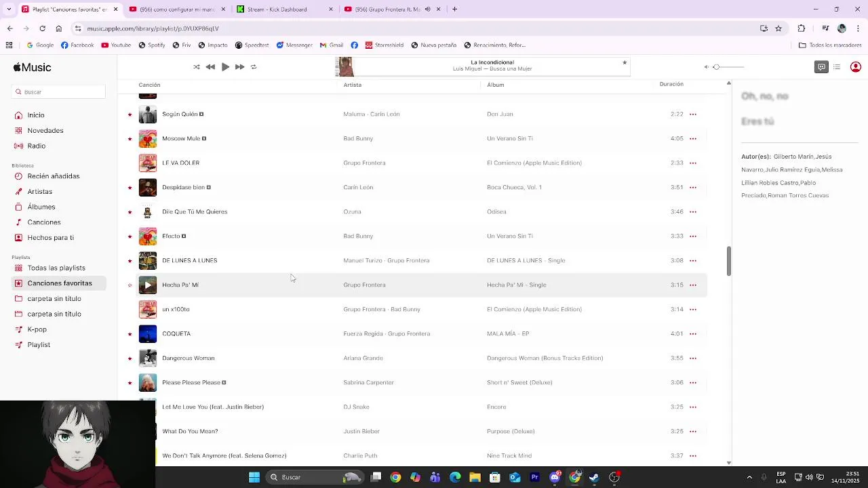Open more options for Según Quién
The height and width of the screenshot is (488, 868).
pyautogui.click(x=693, y=115)
